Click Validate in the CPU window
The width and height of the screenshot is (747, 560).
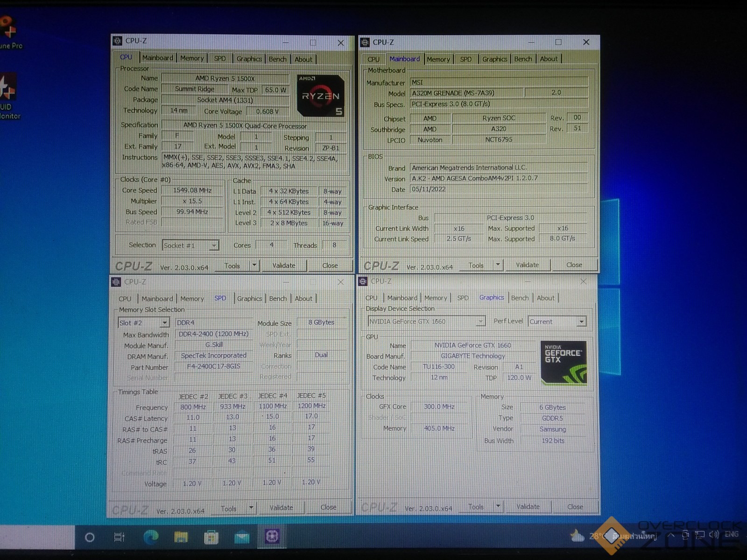284,266
